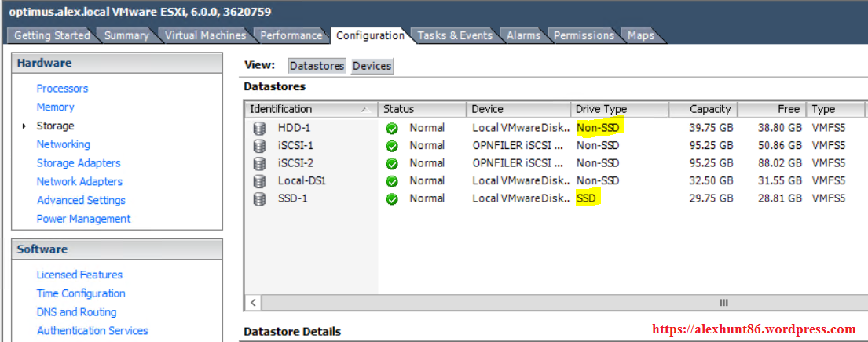
Task: Sort by the Device column header
Action: 518,109
